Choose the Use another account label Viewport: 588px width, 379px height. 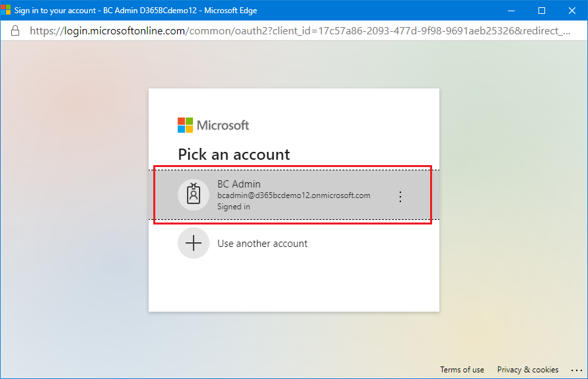(262, 244)
